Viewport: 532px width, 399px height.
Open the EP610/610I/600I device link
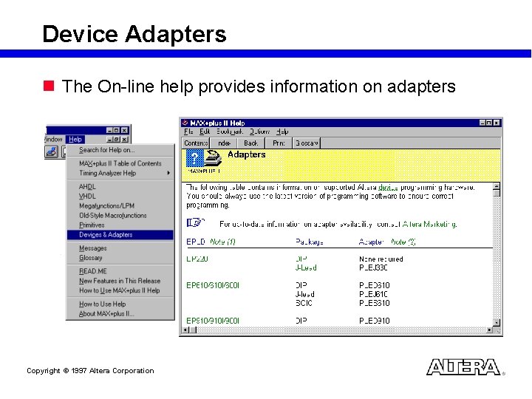tap(213, 286)
